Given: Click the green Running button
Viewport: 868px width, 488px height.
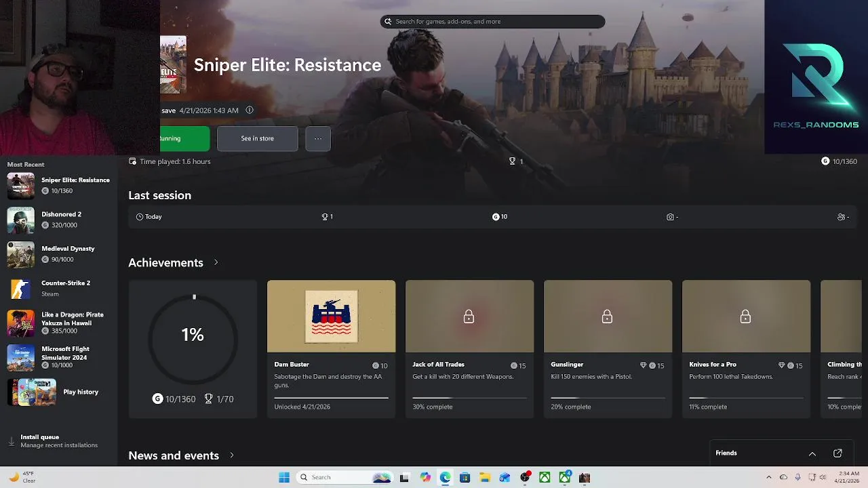Looking at the screenshot, I should pos(184,138).
